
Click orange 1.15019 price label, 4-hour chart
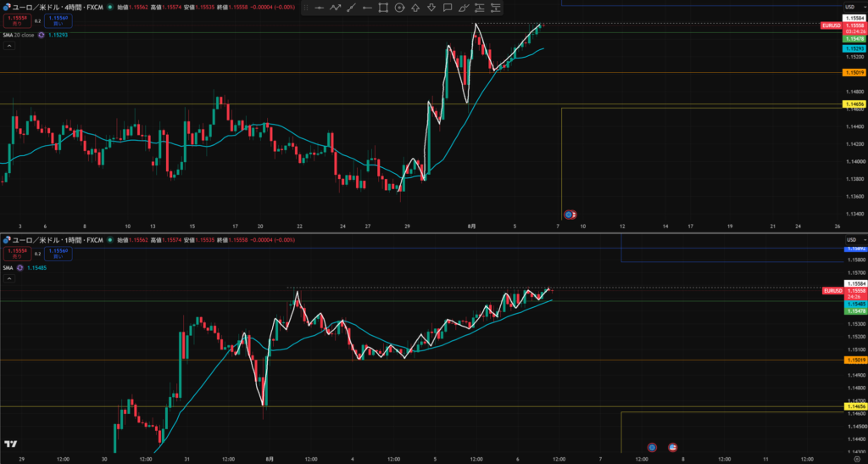pyautogui.click(x=854, y=73)
